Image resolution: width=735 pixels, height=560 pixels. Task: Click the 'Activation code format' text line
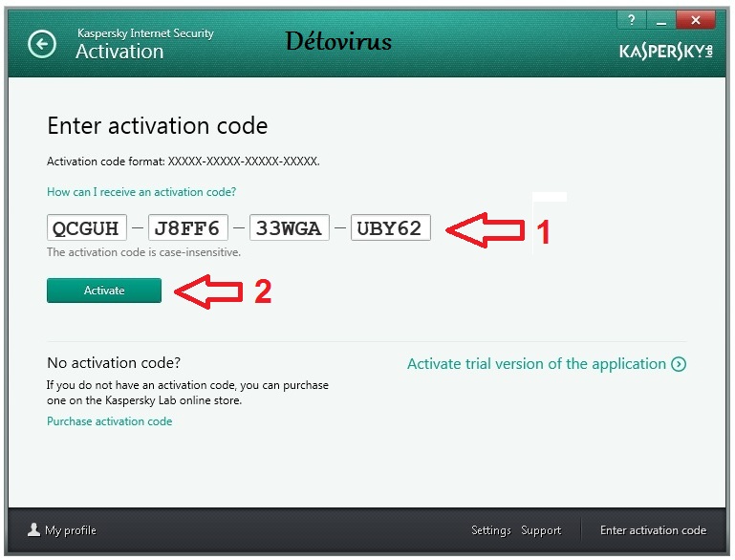coord(184,162)
